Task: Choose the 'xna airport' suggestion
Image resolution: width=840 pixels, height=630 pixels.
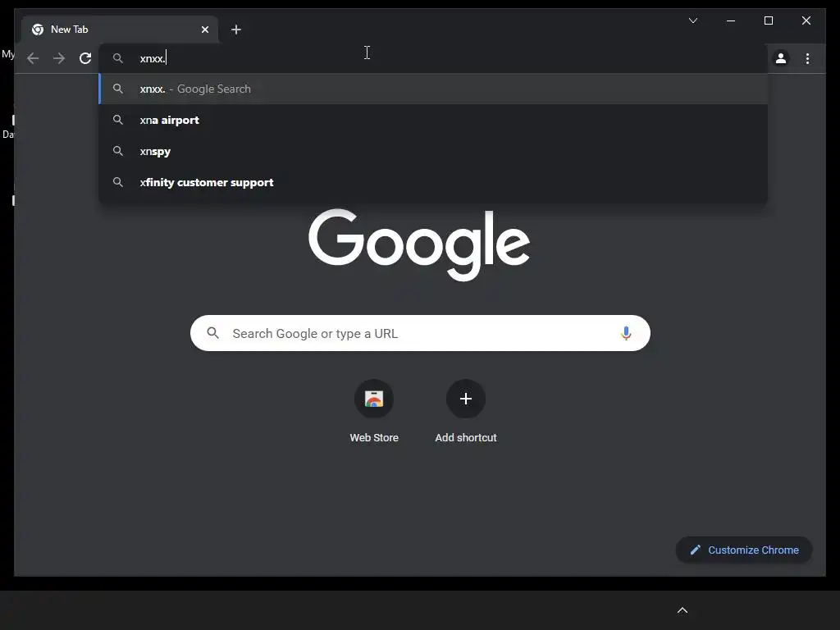Action: (433, 120)
